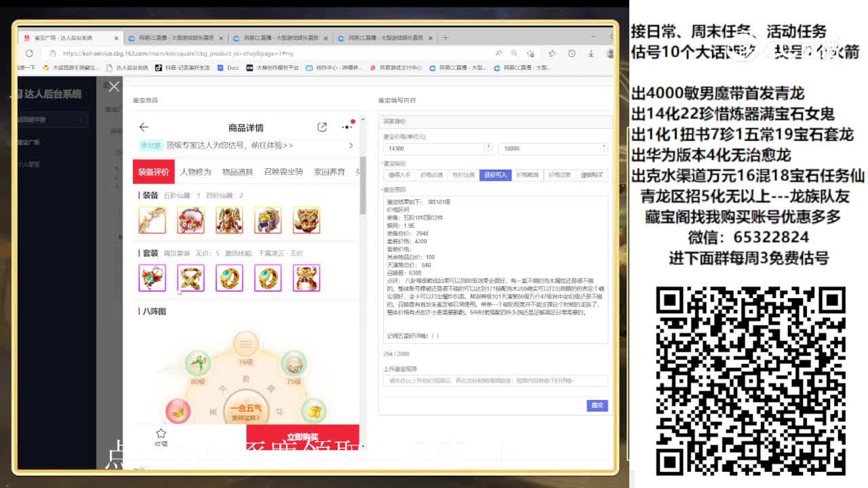
Task: Open the 家园养育 tab
Action: (x=330, y=171)
